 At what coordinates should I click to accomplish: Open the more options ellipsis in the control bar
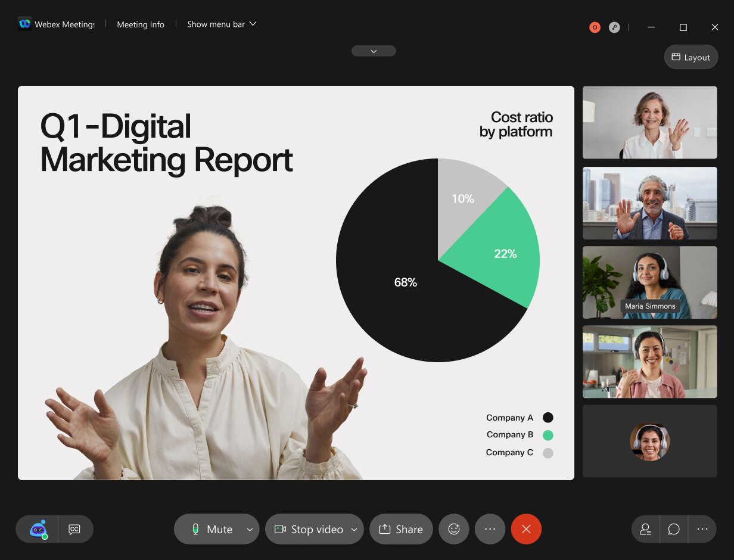pyautogui.click(x=490, y=529)
